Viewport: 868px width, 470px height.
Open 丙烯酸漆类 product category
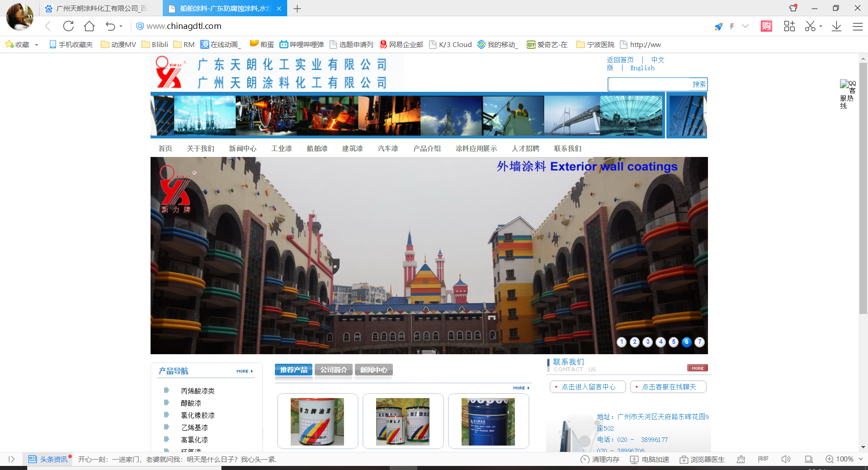(198, 391)
